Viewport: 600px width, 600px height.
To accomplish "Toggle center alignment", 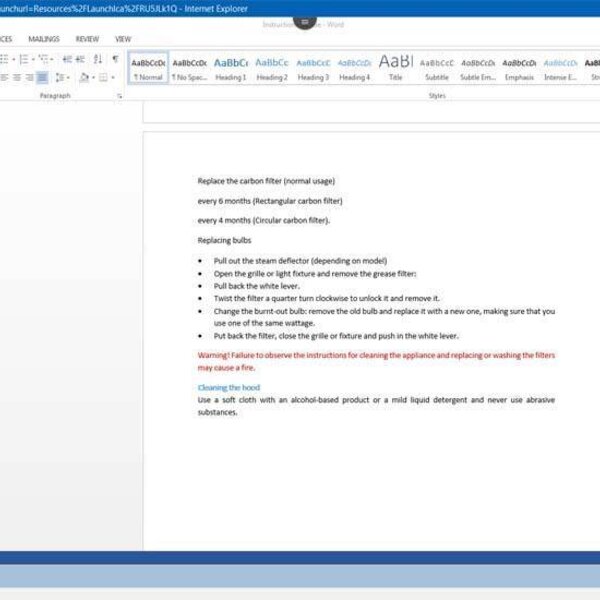I will point(17,78).
